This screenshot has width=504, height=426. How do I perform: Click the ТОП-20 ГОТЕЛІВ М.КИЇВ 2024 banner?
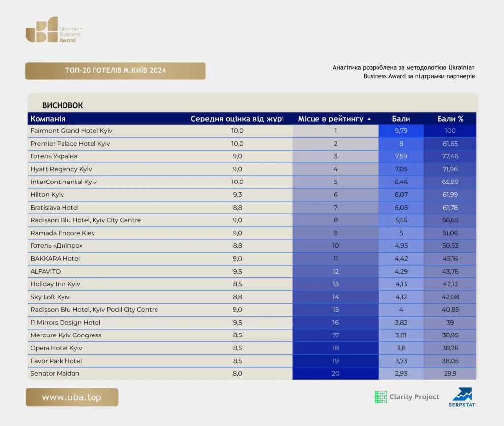pos(115,71)
